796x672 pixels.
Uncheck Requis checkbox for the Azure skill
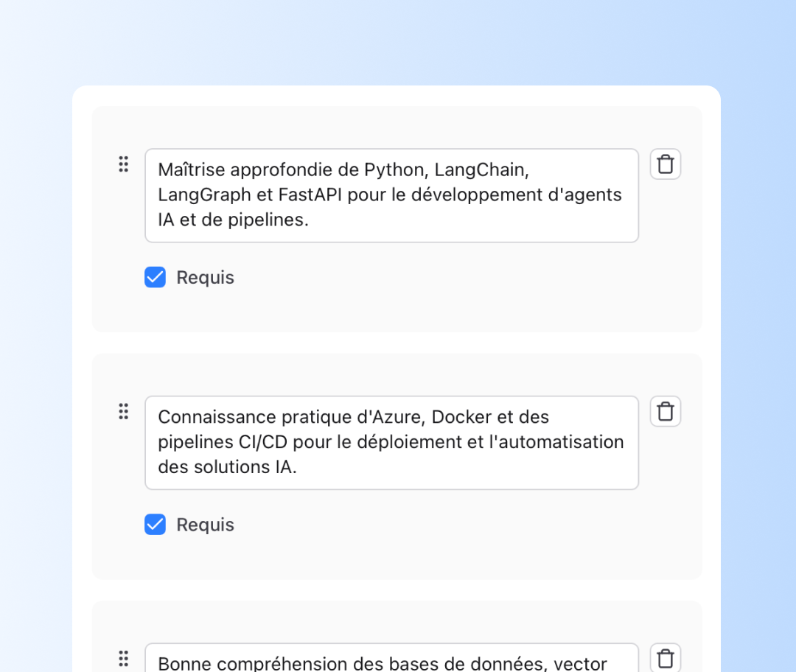[x=155, y=525]
